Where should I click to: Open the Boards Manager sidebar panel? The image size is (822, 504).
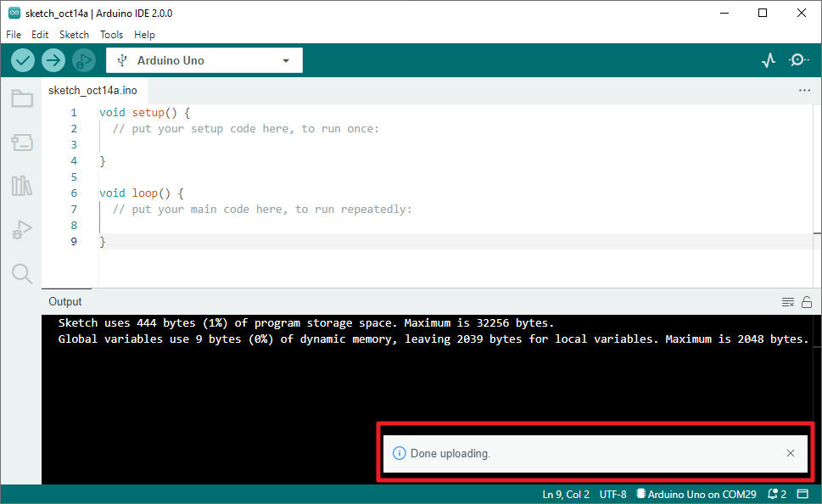(22, 143)
